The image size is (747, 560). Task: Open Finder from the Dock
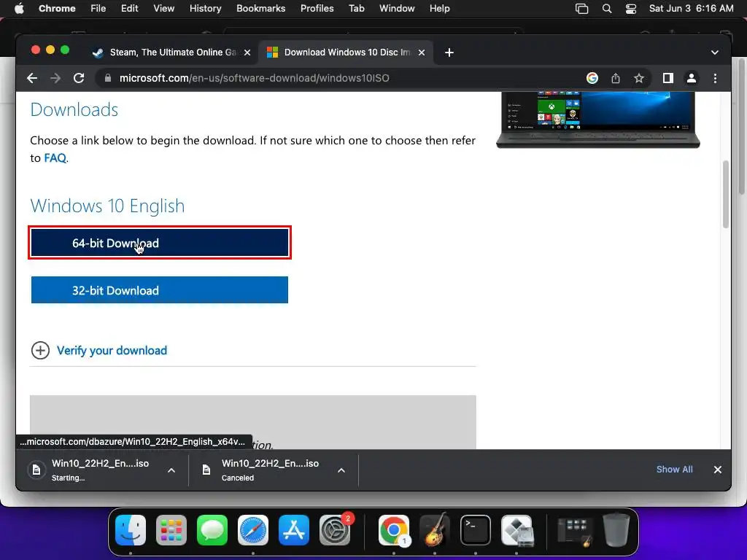pos(131,530)
